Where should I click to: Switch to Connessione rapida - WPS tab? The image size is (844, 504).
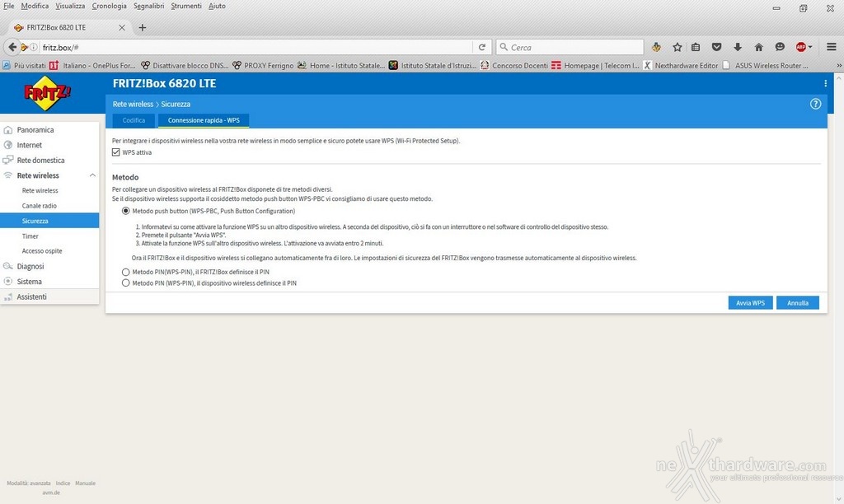(204, 120)
